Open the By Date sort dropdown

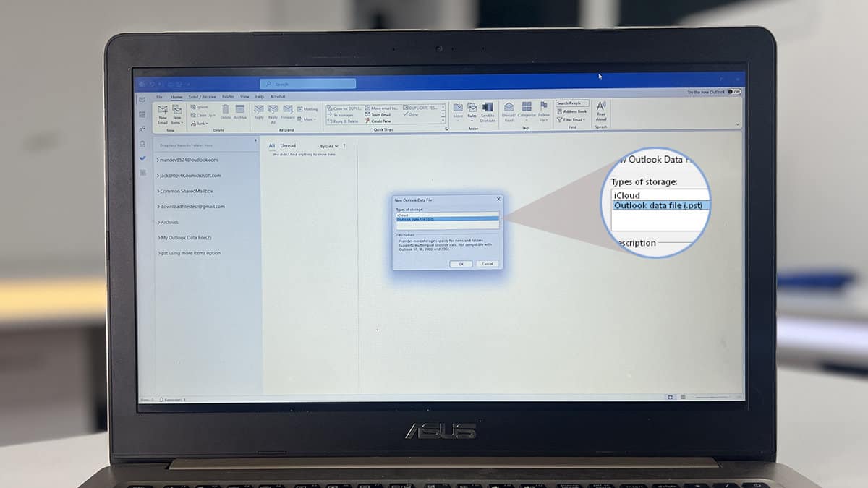click(327, 146)
